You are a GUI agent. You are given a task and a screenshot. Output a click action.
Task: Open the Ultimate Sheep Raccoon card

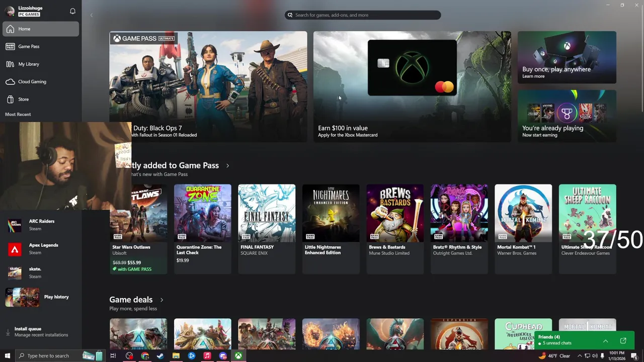pos(587,229)
